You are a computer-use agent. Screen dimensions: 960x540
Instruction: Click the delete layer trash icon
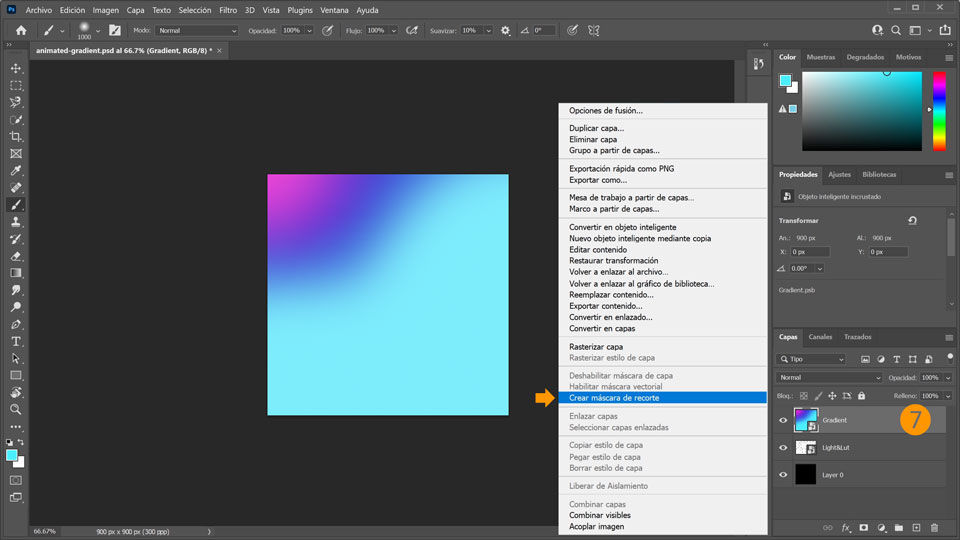934,527
